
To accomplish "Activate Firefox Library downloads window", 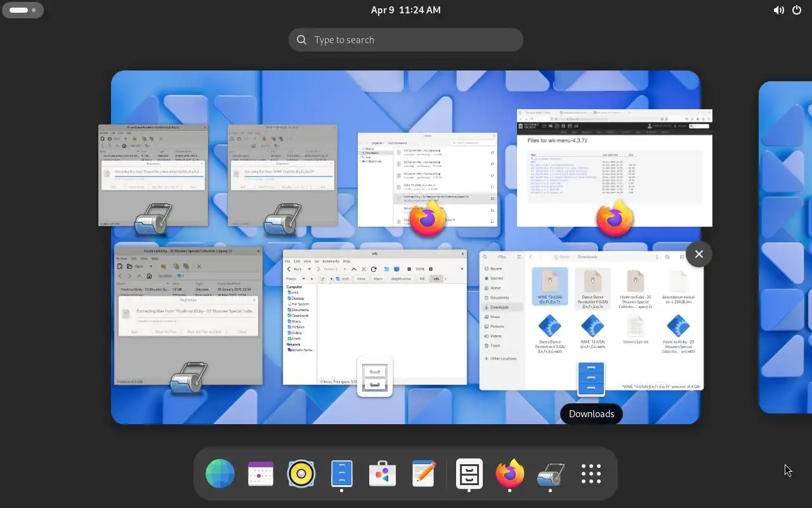I will tap(428, 180).
